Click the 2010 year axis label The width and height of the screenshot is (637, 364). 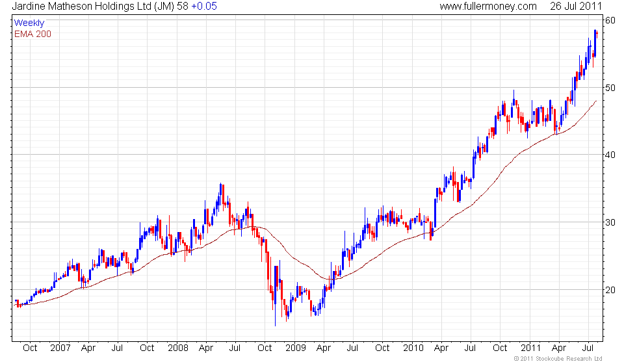[x=413, y=348]
